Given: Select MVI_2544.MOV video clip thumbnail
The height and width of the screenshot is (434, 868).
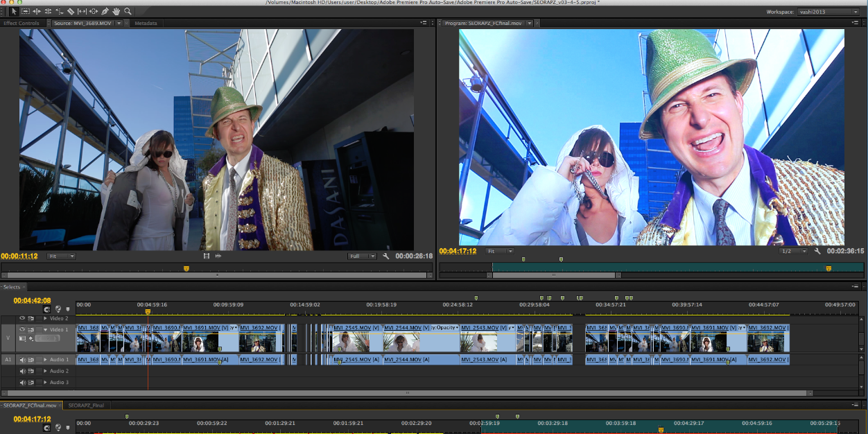Looking at the screenshot, I should pos(401,341).
